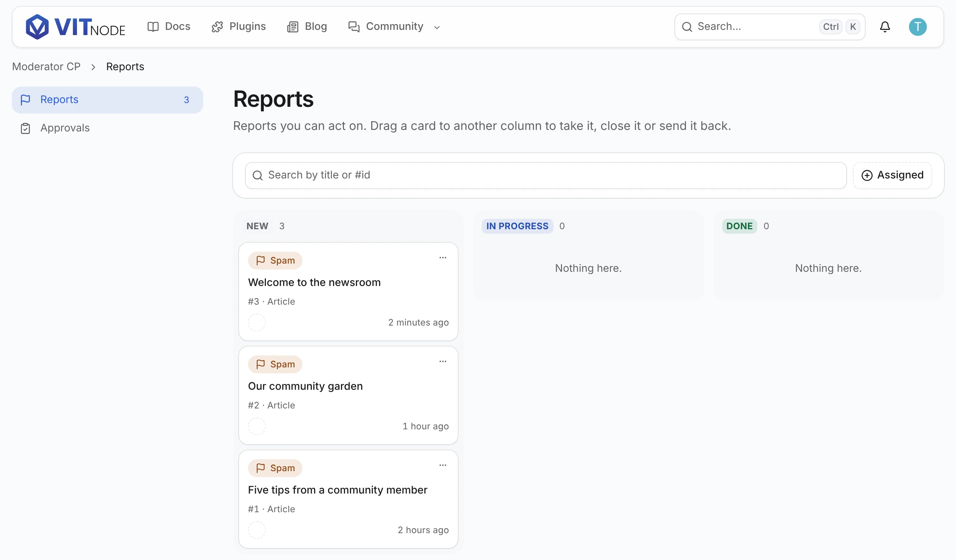Go to Moderator CP breadcrumb

46,67
